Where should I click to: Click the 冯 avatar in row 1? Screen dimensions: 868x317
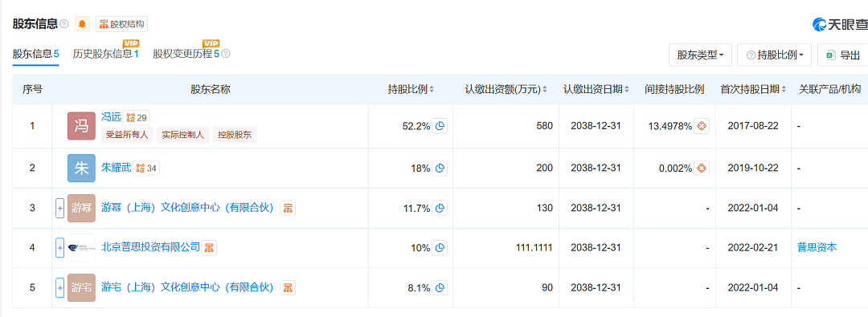point(81,126)
